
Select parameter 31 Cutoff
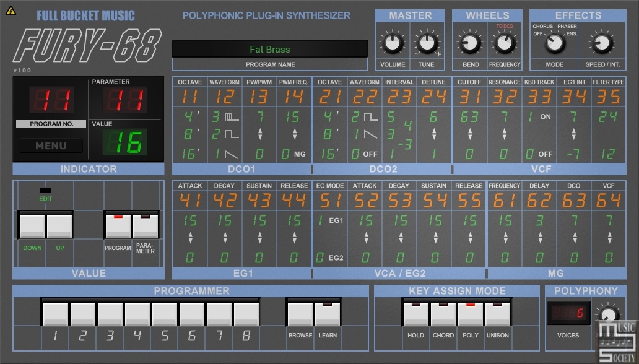(469, 97)
